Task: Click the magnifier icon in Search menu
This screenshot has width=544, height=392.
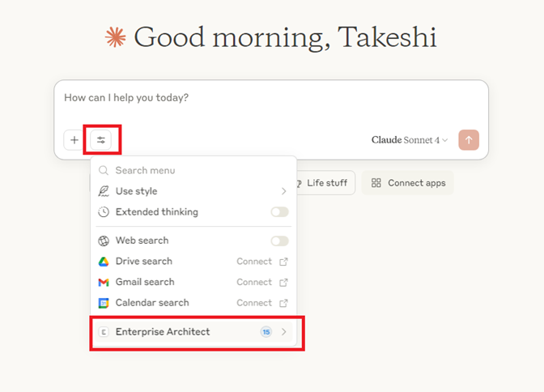Action: (104, 170)
